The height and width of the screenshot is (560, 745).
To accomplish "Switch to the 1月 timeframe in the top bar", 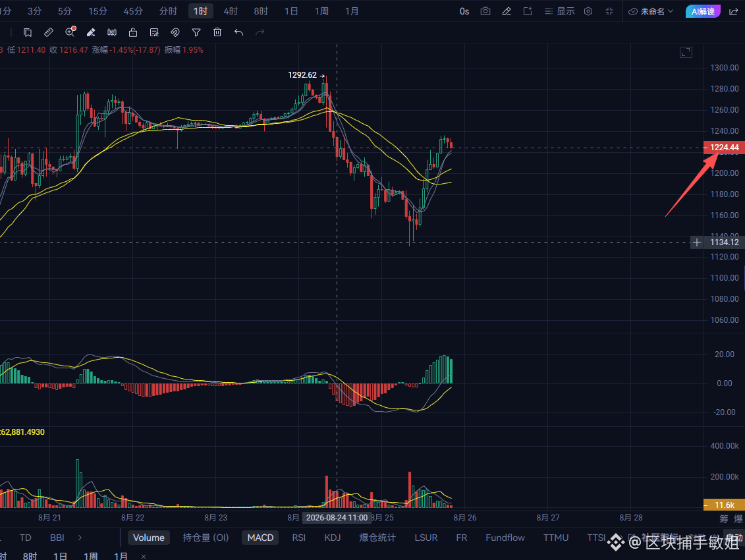I will click(x=352, y=11).
